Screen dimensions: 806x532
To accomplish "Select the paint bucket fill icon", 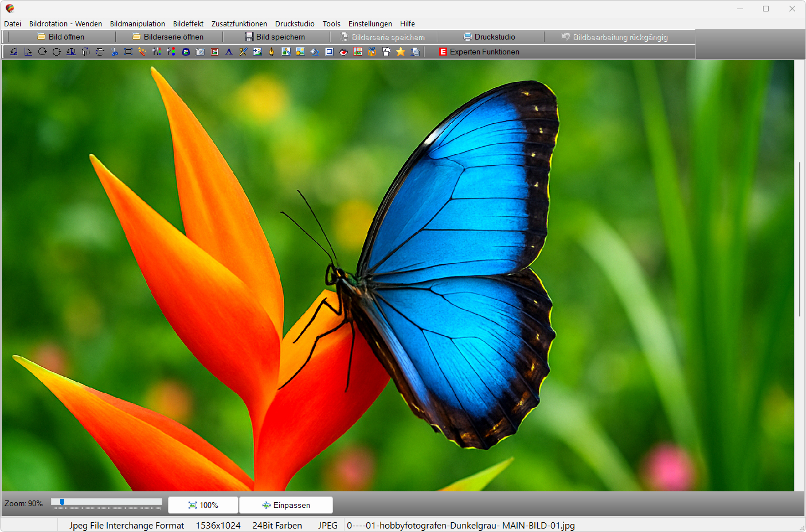I will click(315, 52).
